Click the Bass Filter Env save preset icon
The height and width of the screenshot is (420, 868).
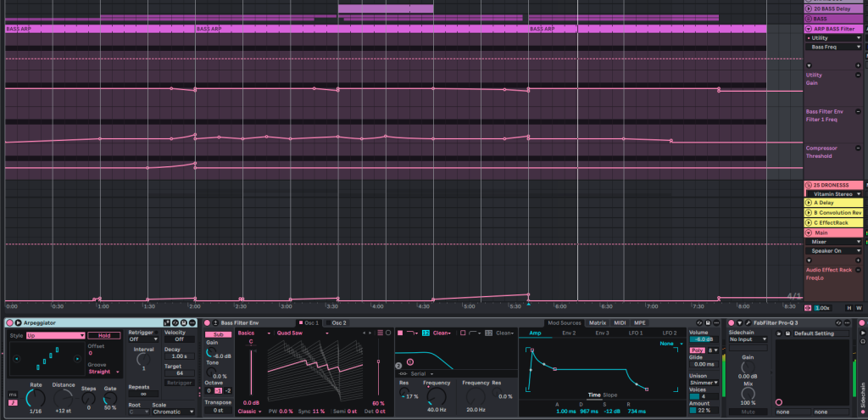708,322
